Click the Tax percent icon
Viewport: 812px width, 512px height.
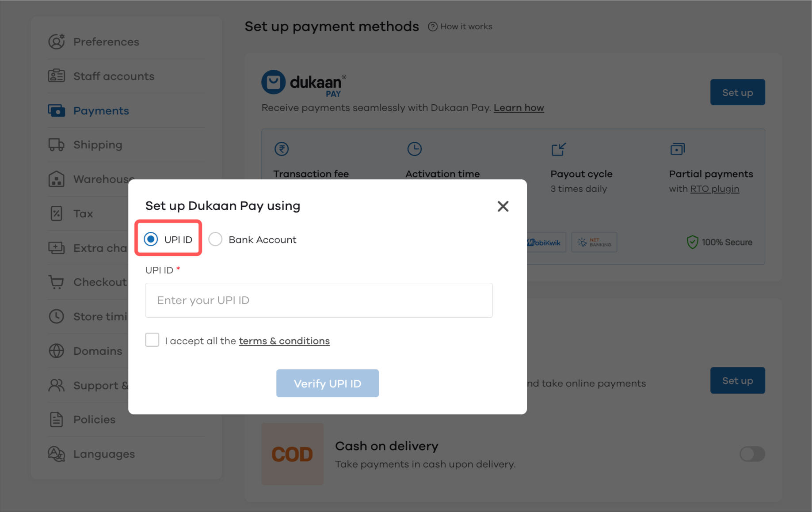click(56, 213)
